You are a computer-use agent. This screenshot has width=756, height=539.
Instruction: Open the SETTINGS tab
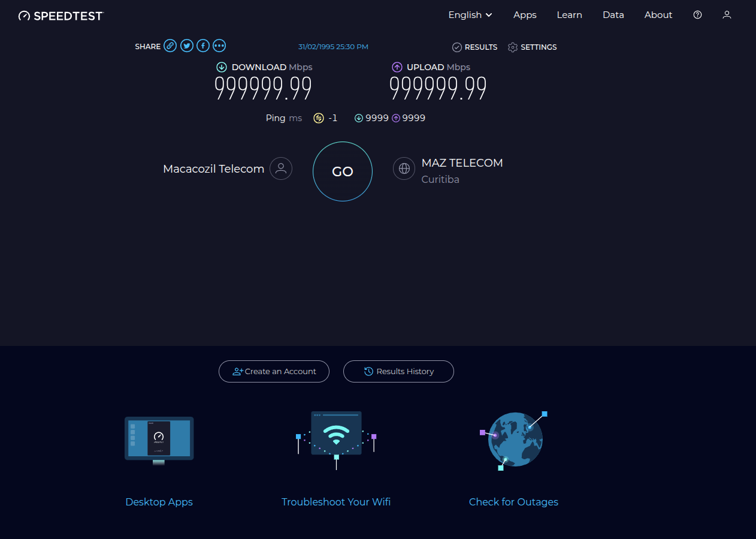[532, 47]
